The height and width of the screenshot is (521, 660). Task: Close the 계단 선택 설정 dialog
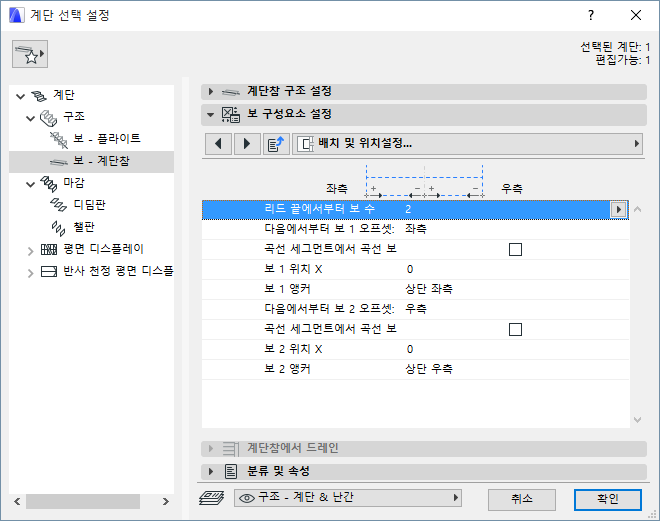(x=636, y=15)
